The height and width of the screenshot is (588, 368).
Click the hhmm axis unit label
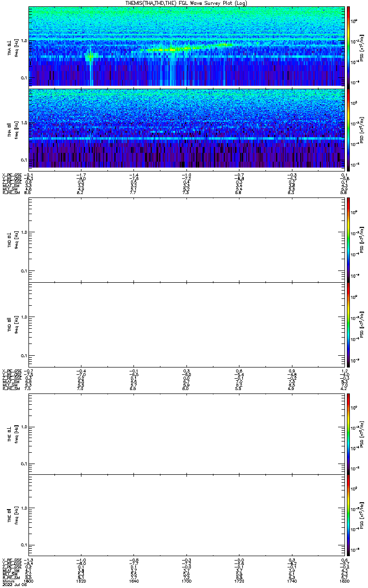(7, 581)
